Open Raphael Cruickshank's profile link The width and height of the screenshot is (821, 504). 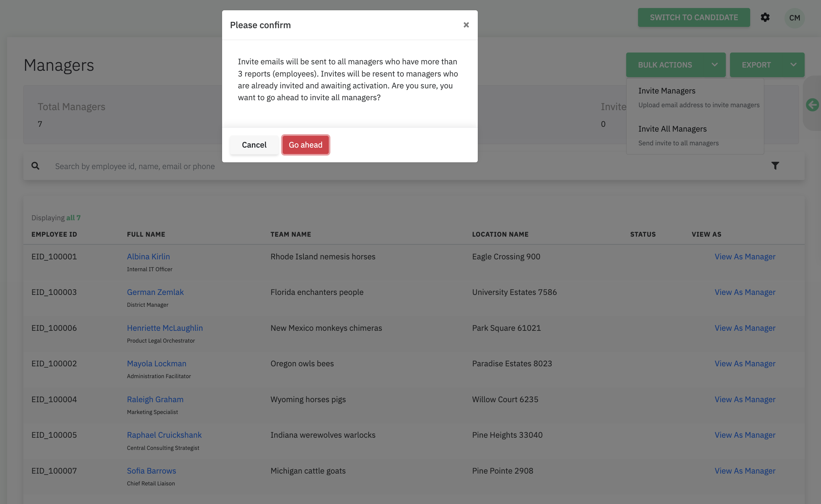click(164, 435)
